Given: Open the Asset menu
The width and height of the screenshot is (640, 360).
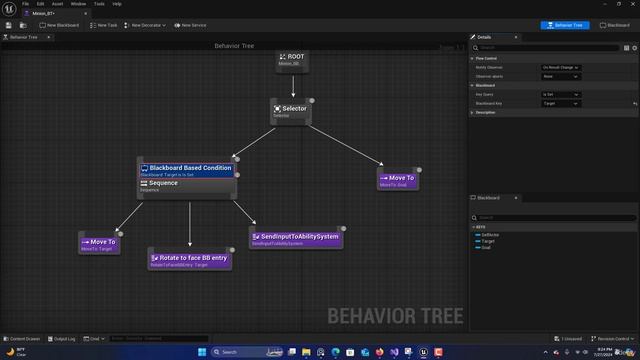Looking at the screenshot, I should tap(57, 4).
